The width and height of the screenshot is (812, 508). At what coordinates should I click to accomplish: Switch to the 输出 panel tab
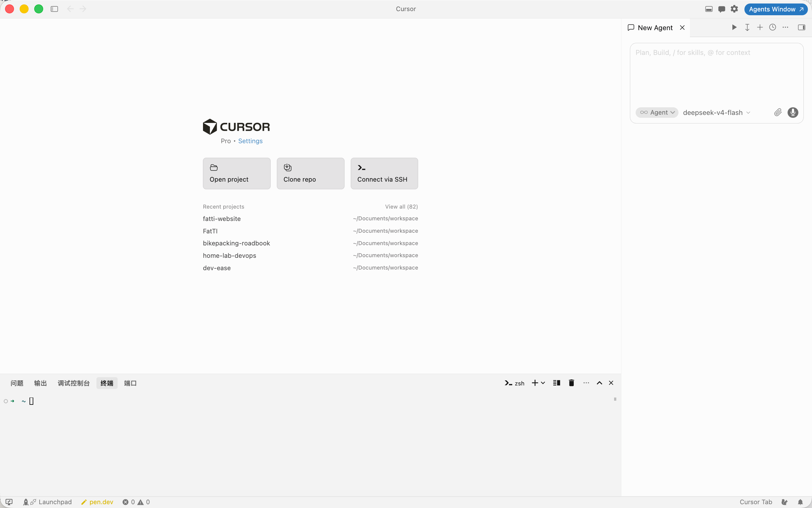(40, 383)
